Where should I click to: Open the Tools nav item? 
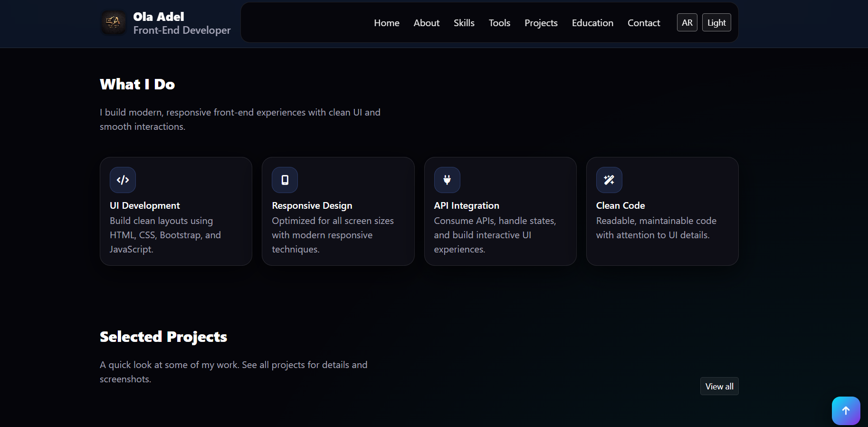pyautogui.click(x=499, y=23)
